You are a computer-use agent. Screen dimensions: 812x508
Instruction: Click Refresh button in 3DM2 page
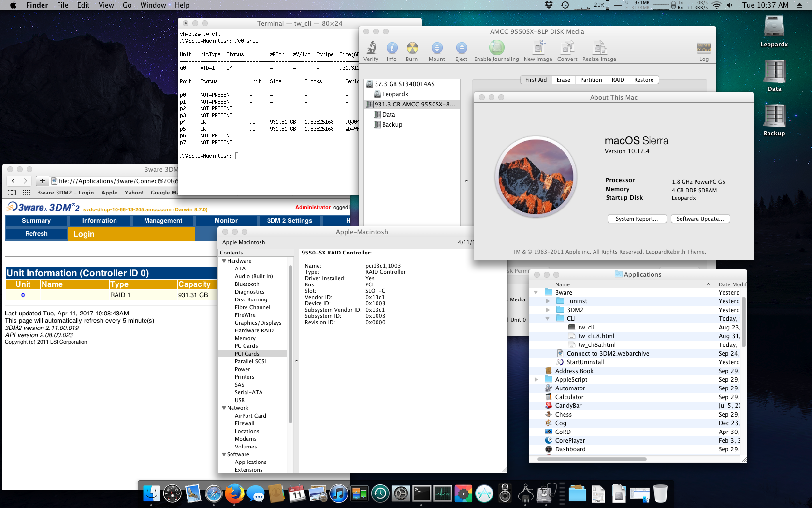click(x=36, y=234)
